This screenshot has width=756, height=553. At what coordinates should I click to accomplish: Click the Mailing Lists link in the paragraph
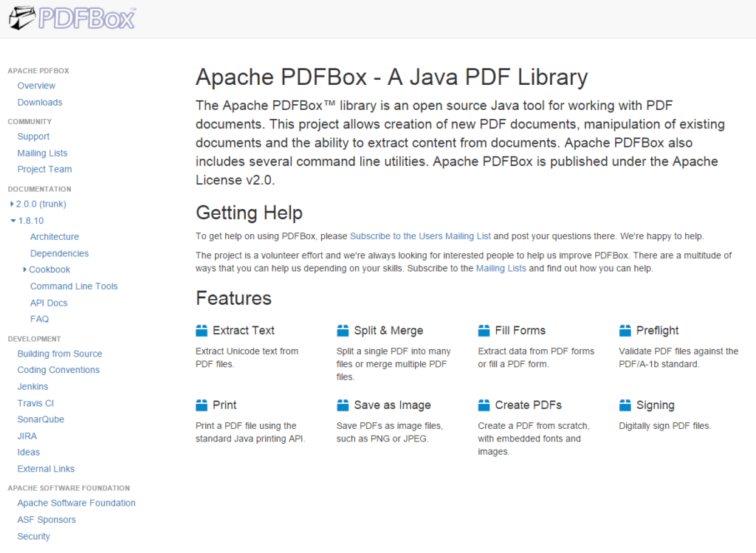click(x=501, y=269)
